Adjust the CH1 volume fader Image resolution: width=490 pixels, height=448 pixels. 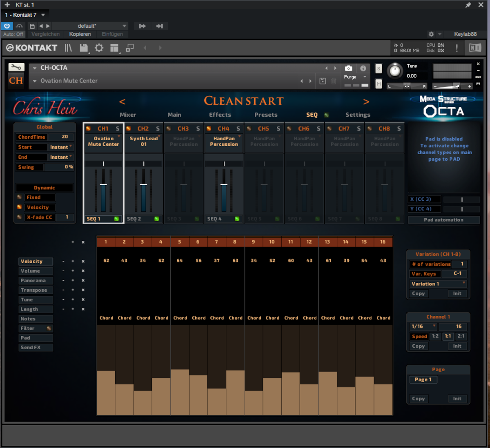coord(103,185)
